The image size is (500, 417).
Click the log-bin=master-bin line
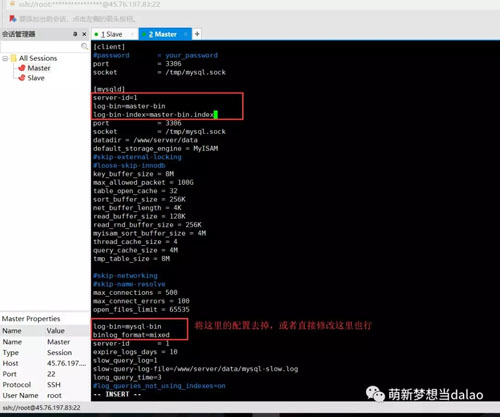click(x=129, y=106)
